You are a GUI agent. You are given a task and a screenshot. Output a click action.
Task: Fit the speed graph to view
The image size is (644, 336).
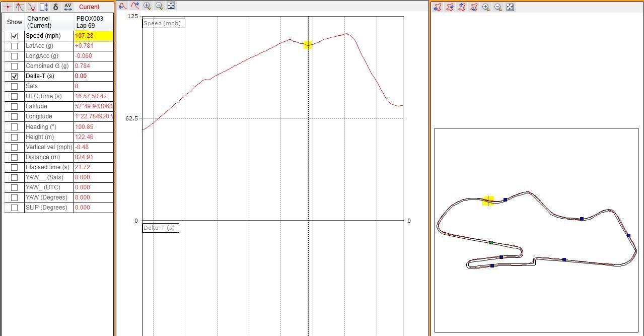(x=171, y=6)
